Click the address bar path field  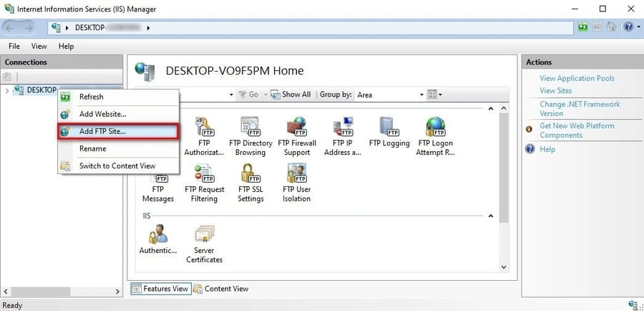coord(311,28)
